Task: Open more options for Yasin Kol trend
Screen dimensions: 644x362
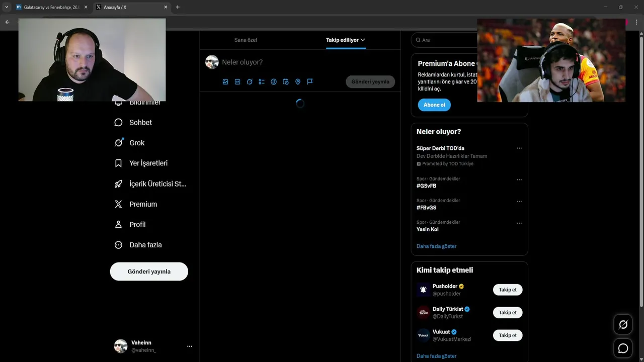Action: [519, 223]
